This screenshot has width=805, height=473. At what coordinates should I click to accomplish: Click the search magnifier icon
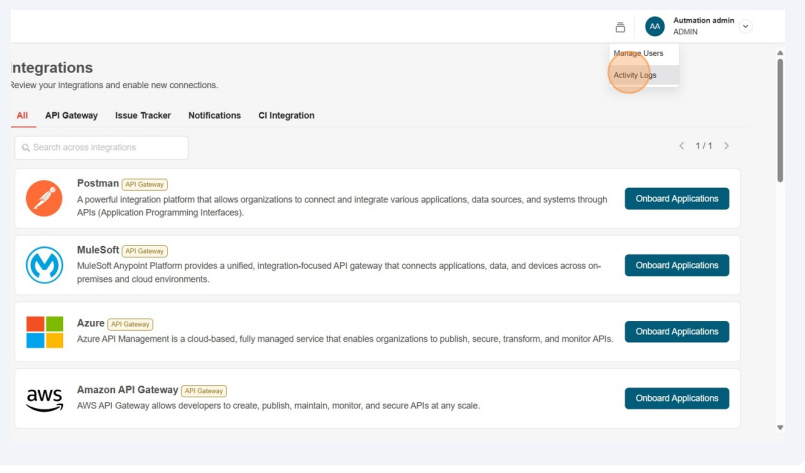coord(26,148)
